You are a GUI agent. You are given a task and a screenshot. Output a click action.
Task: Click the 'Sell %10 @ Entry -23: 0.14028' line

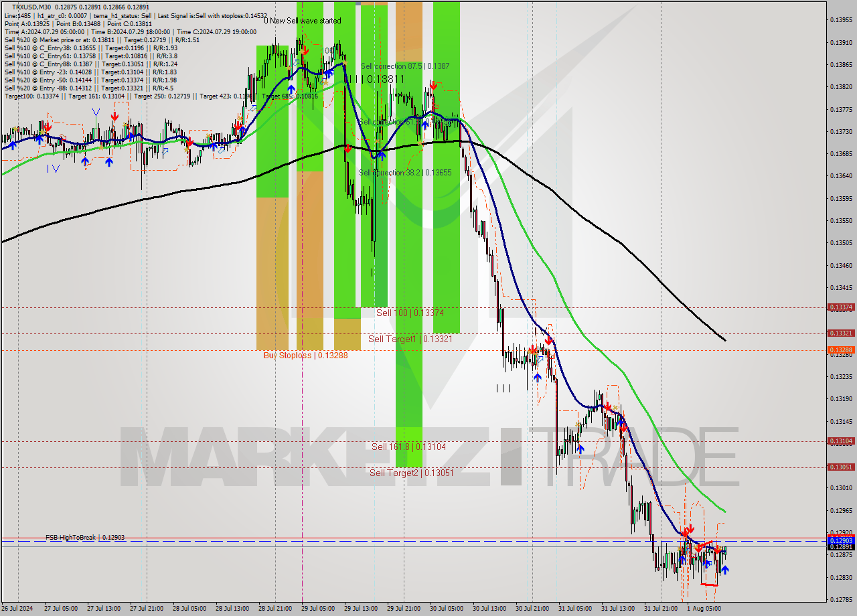(91, 72)
